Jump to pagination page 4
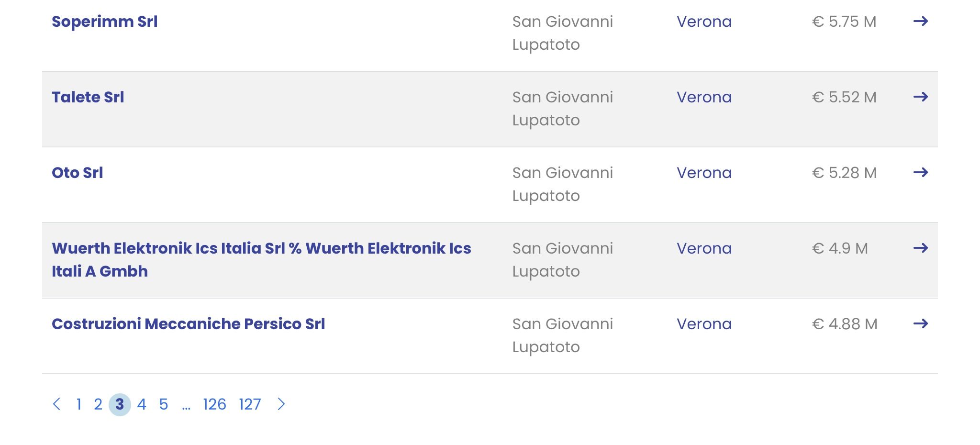Viewport: 980px width, 445px height. click(142, 404)
